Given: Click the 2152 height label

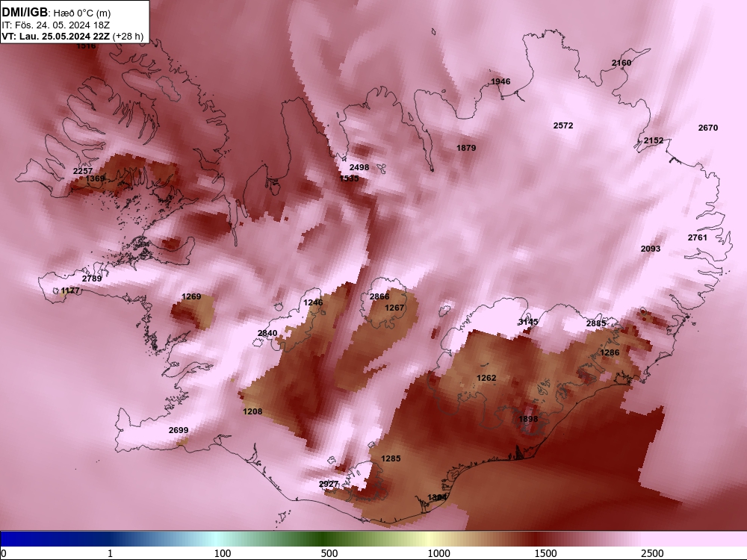Looking at the screenshot, I should click(654, 140).
